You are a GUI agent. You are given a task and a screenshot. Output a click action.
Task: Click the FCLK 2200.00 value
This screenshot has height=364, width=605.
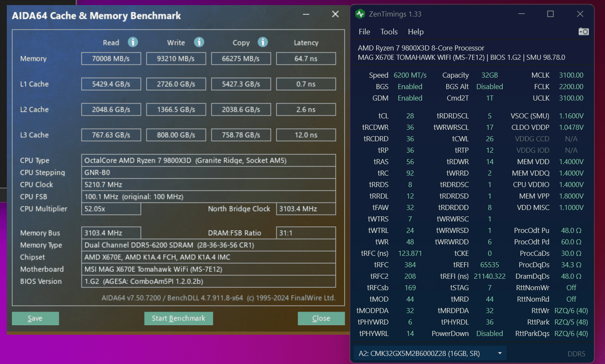571,87
